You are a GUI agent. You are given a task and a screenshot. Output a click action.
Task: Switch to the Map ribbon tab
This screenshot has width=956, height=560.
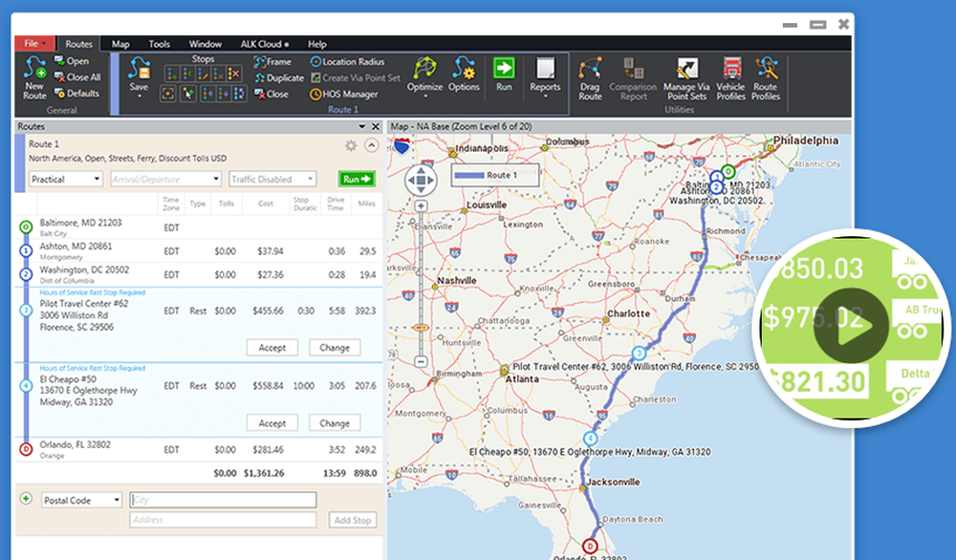tap(120, 44)
